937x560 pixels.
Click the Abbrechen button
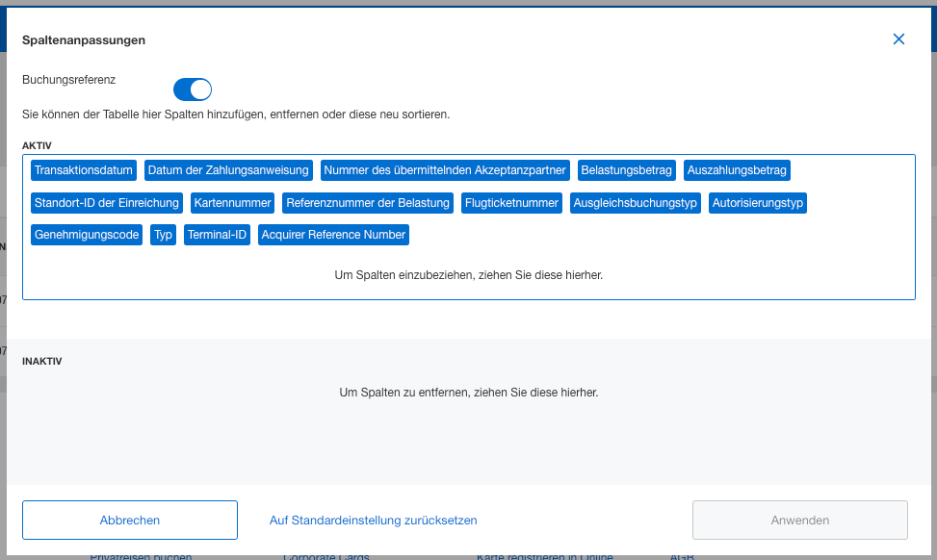[130, 520]
